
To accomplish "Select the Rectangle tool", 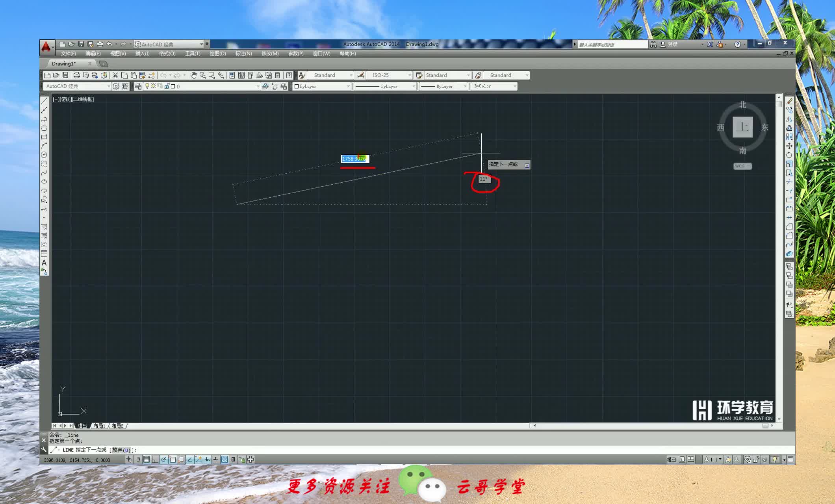I will tap(44, 137).
